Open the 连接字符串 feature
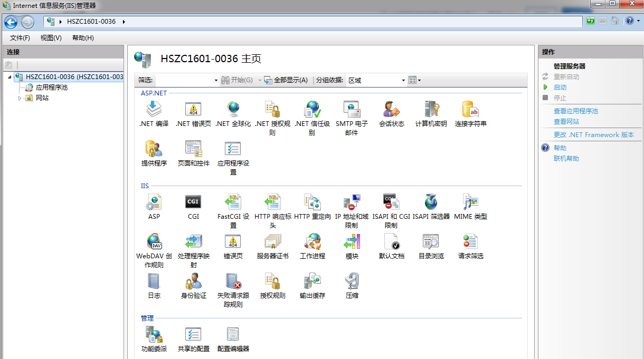Image resolution: width=644 pixels, height=359 pixels. (x=470, y=114)
